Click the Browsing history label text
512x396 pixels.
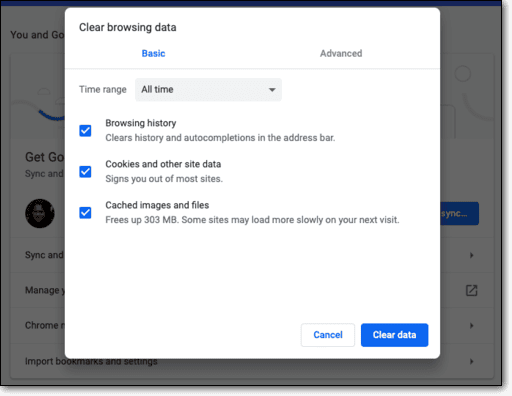click(x=141, y=123)
